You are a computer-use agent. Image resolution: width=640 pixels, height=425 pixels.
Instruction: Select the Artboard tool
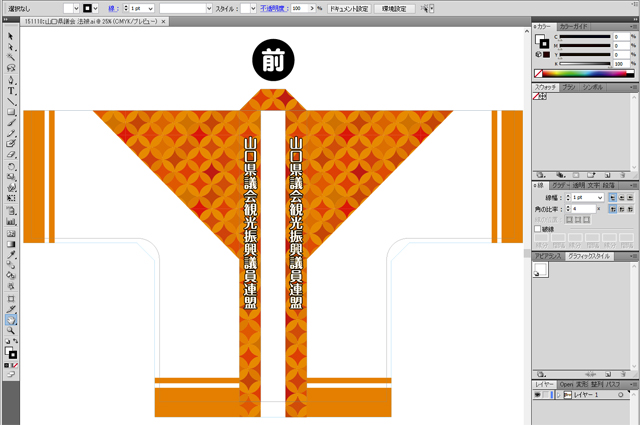click(11, 298)
